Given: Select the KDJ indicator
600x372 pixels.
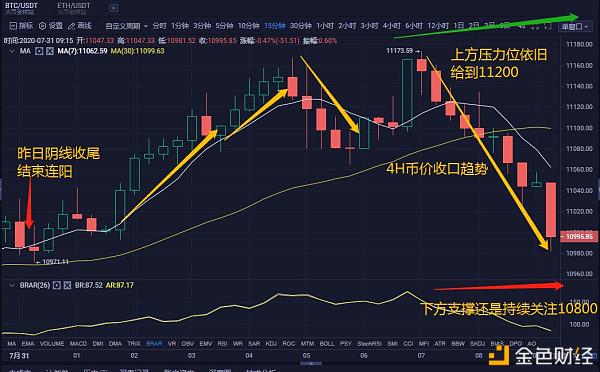Looking at the screenshot, I should [271, 344].
